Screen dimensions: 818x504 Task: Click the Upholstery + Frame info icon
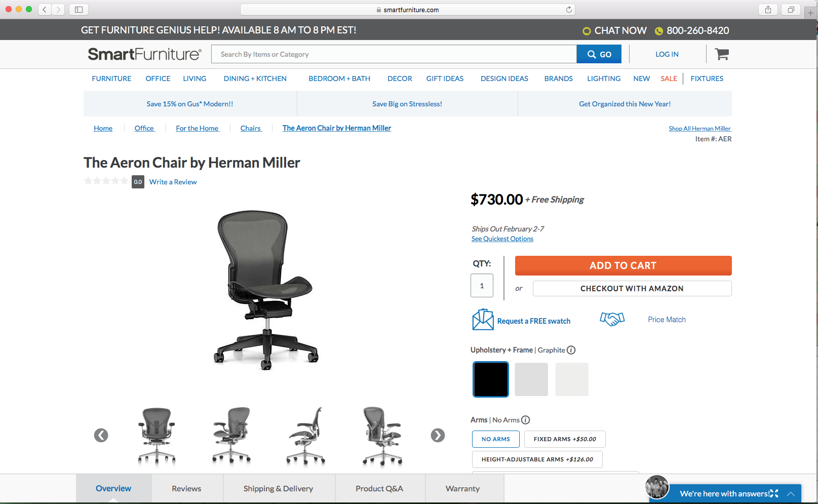point(571,350)
